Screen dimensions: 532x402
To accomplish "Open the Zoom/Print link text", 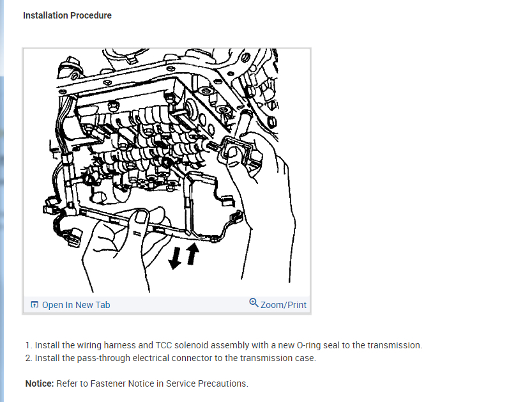I will pyautogui.click(x=284, y=305).
